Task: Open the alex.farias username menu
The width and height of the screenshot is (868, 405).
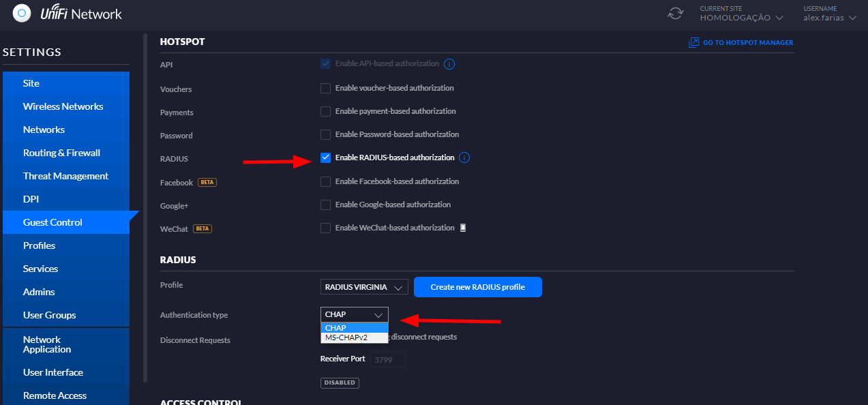Action: [x=829, y=18]
